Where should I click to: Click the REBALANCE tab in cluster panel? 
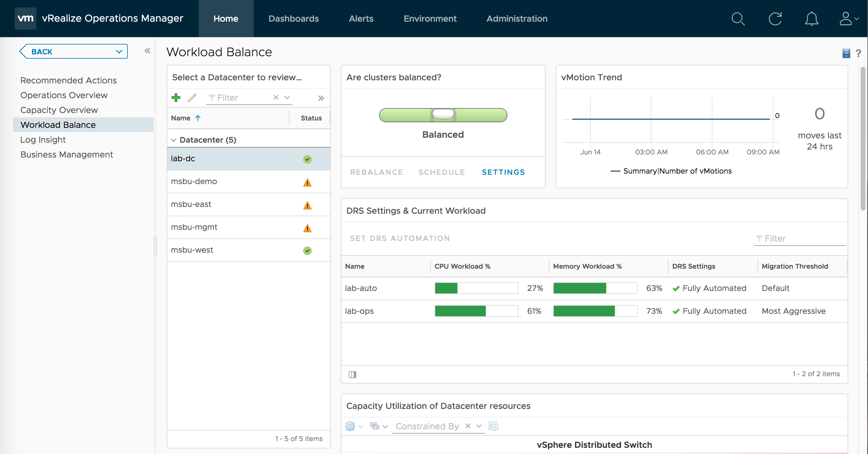point(375,172)
